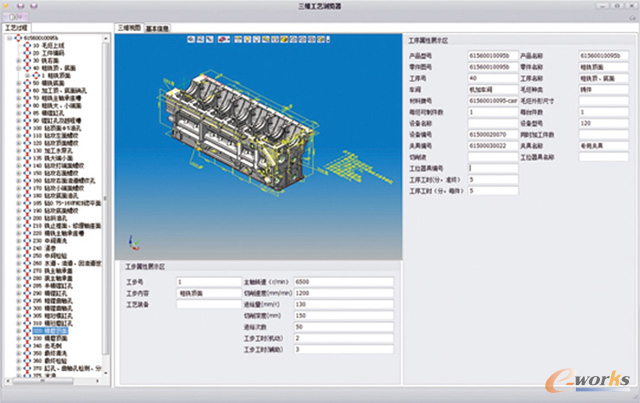Viewport: 640px width, 403px height.
Task: Collapse tree node 40 in the process tree
Action: 18,66
